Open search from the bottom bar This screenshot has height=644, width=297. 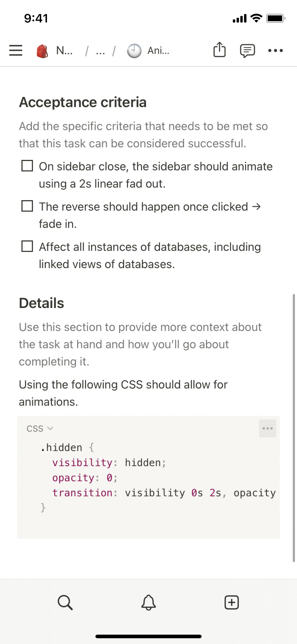point(65,602)
